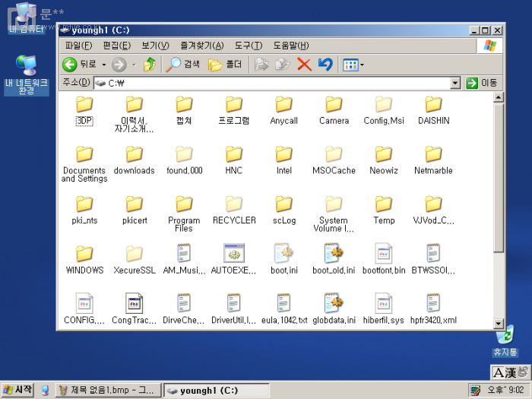532x399 pixels.
Task: Open the 시작 start menu
Action: pyautogui.click(x=17, y=390)
